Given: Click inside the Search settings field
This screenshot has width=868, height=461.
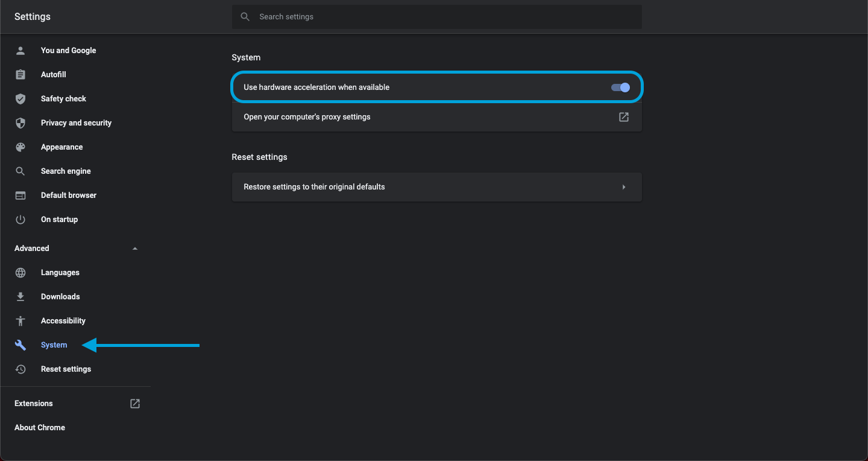Looking at the screenshot, I should pos(422,16).
